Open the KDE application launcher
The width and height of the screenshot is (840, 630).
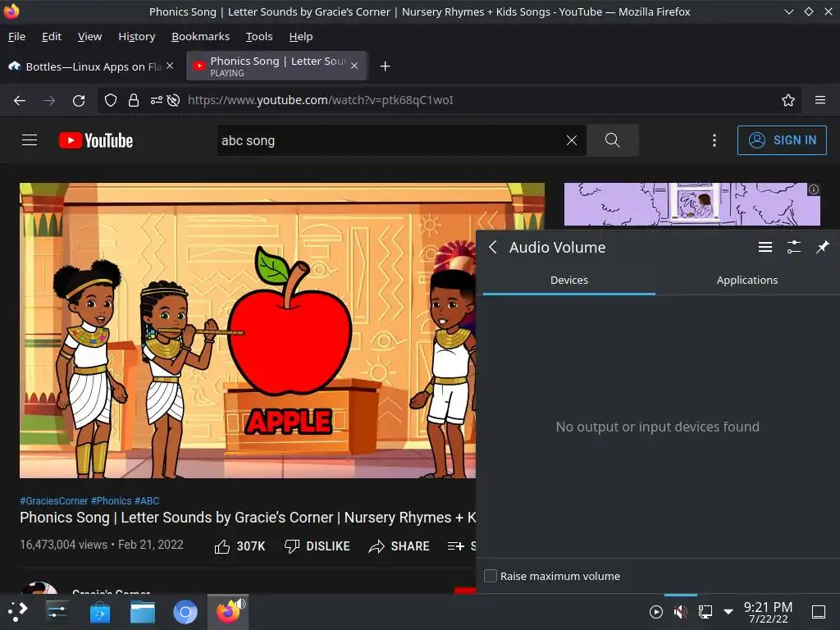tap(17, 612)
